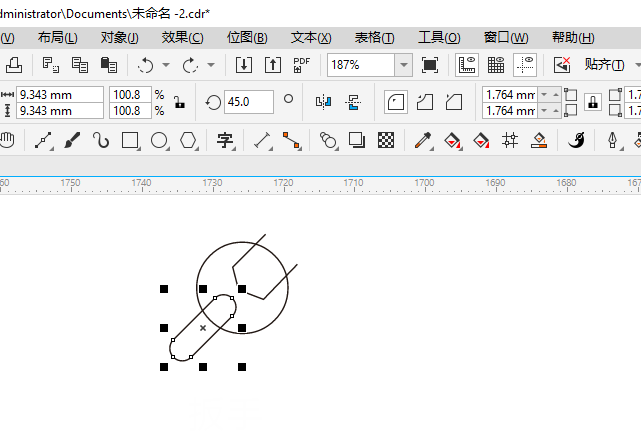Select the Connector tool with orange nodes
641x437 pixels.
click(x=292, y=141)
